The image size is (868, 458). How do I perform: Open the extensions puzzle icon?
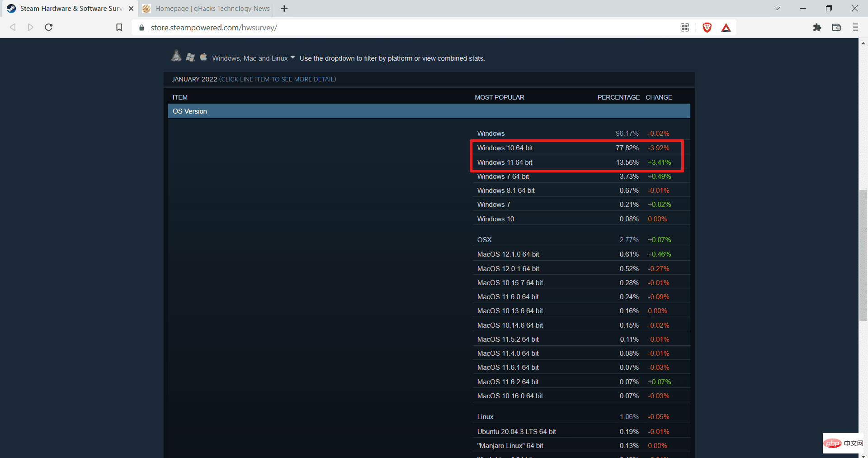[x=817, y=28]
